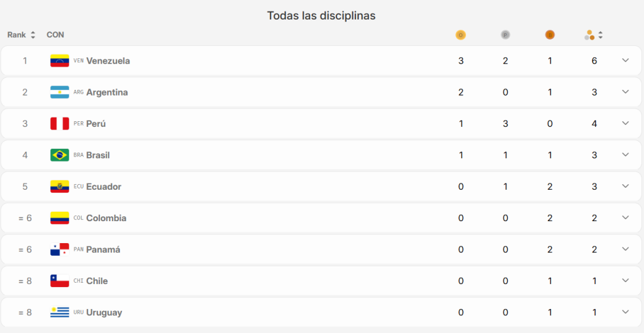Image resolution: width=644 pixels, height=333 pixels.
Task: Expand the Uruguay row chevron
Action: click(625, 312)
